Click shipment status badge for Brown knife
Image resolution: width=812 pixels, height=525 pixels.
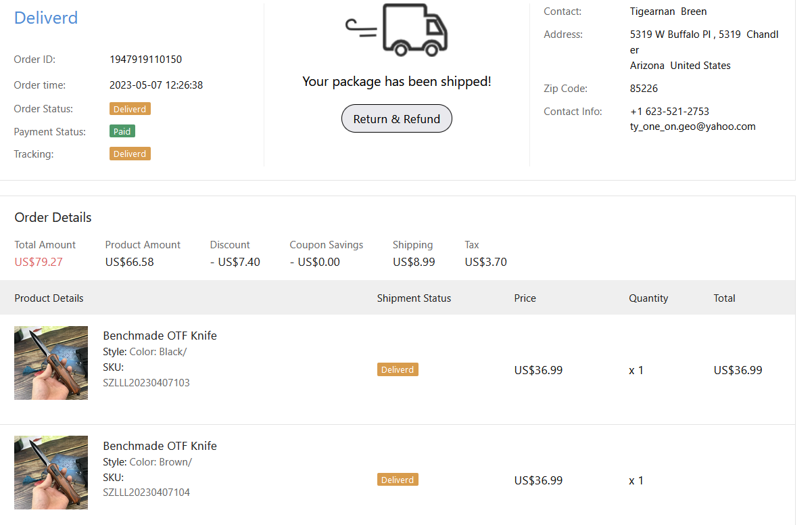click(x=398, y=480)
